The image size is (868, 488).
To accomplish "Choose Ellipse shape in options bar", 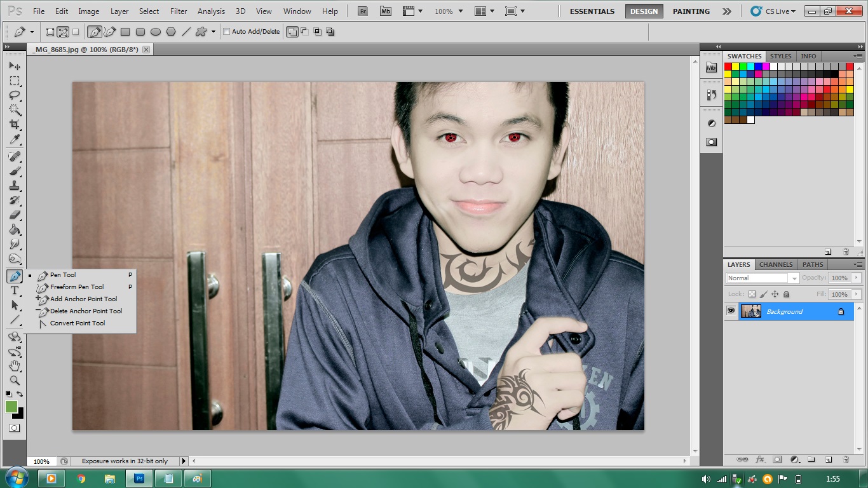I will pos(156,31).
